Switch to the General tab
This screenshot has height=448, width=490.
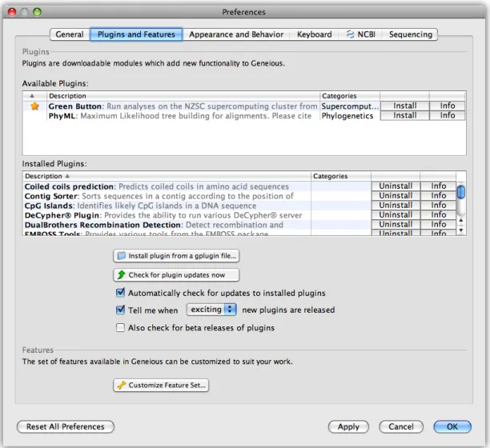70,34
